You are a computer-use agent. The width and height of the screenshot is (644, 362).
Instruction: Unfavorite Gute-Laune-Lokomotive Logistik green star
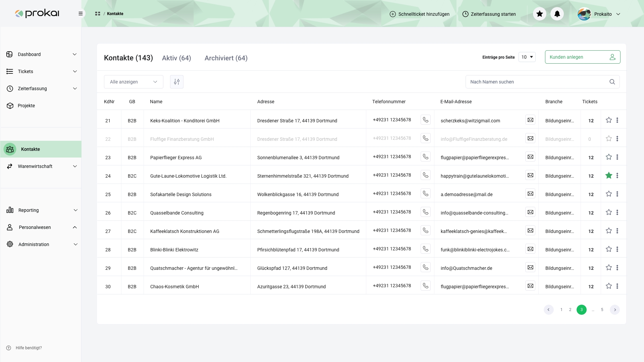[x=609, y=175]
